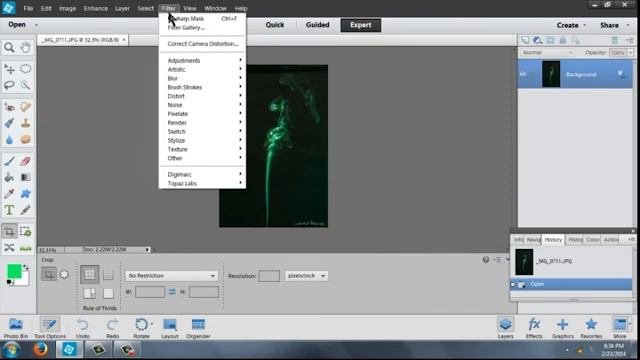Select the Red Eye Removal tool

9,107
